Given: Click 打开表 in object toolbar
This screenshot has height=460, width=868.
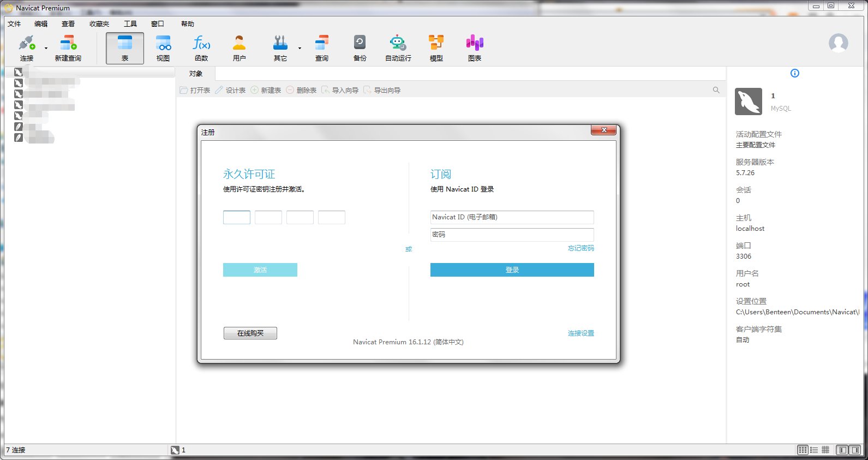Looking at the screenshot, I should coord(195,90).
